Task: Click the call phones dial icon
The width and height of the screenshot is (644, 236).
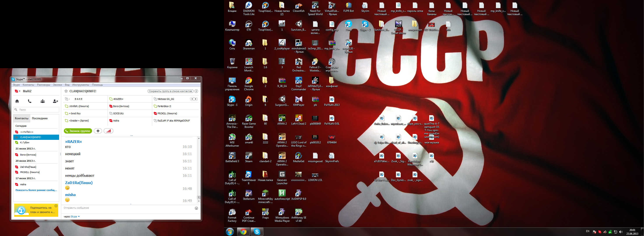Action: [30, 101]
